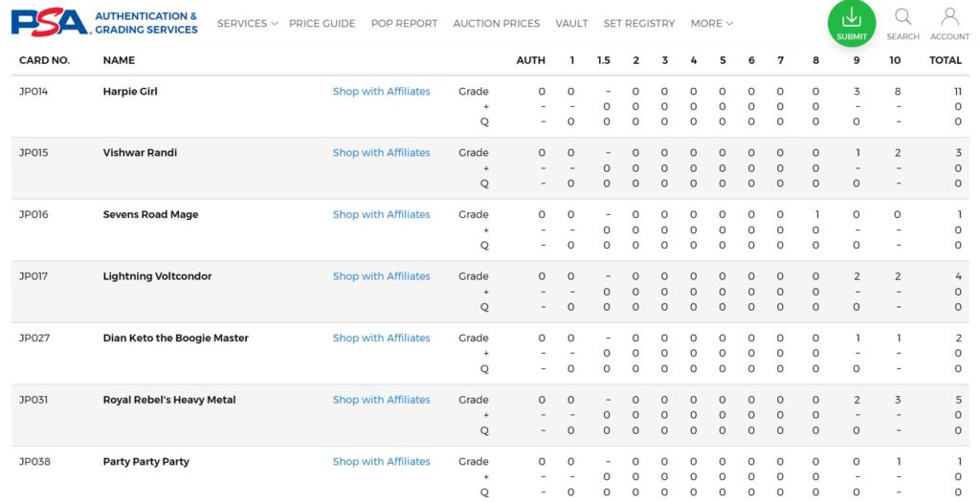The height and width of the screenshot is (502, 980).
Task: Click the Dian Keto the Boogie Master name
Action: (x=176, y=338)
